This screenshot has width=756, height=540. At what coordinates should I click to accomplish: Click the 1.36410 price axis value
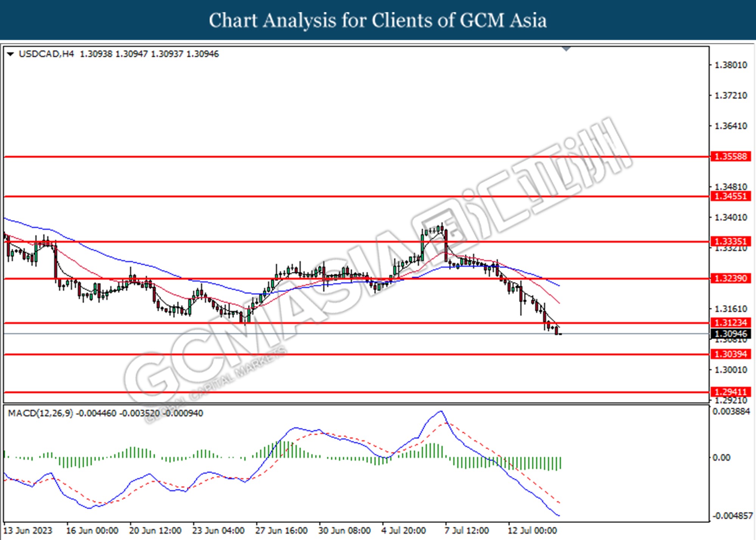tap(731, 126)
